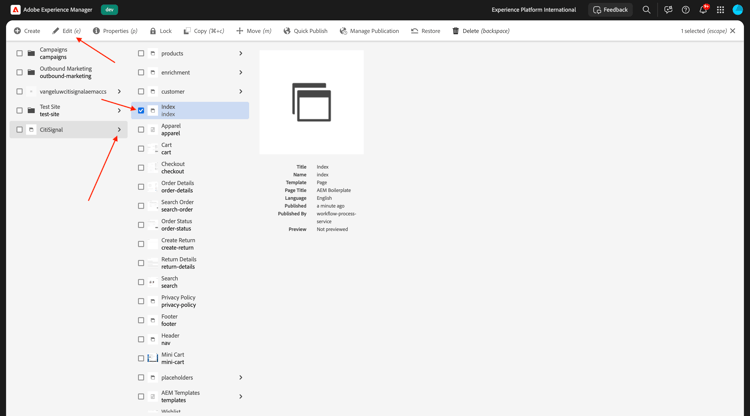This screenshot has height=416, width=750.
Task: Uncheck the Index page checkbox
Action: [141, 110]
